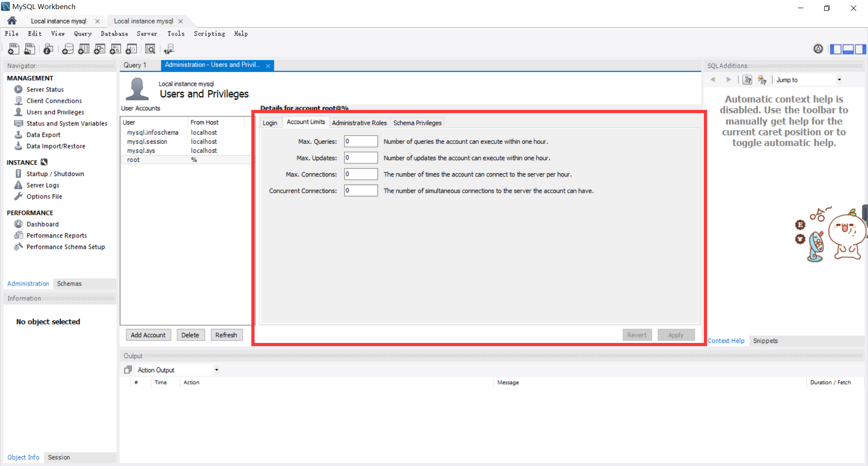This screenshot has height=466, width=868.
Task: Switch to the Login tab
Action: pyautogui.click(x=270, y=123)
